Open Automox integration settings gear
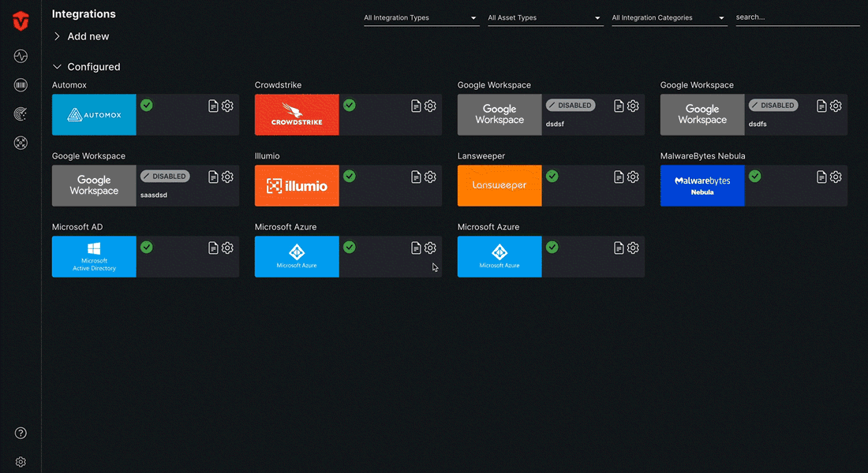The image size is (868, 473). 227,106
